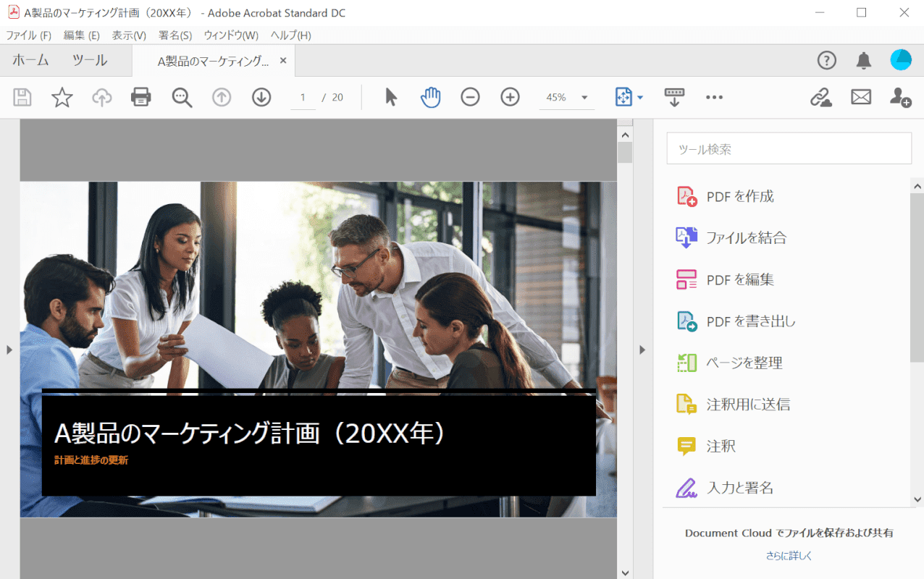The width and height of the screenshot is (924, 579).
Task: Click the fit page display icon
Action: pos(623,97)
